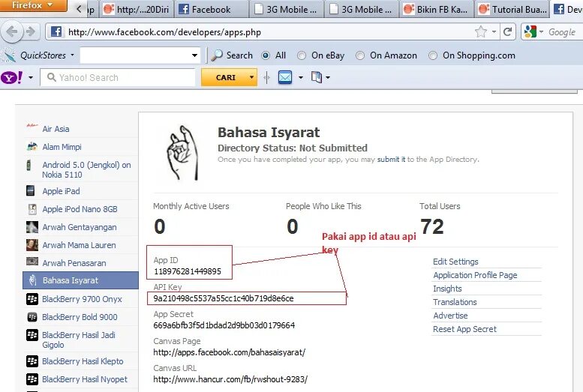583x392 pixels.
Task: Click the Canvas Page URL text
Action: (229, 352)
